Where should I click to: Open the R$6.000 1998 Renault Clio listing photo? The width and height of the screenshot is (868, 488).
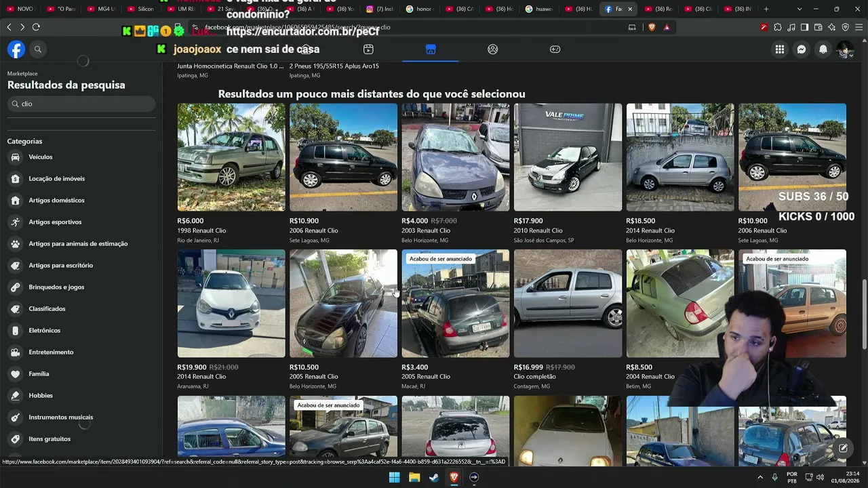pyautogui.click(x=231, y=157)
